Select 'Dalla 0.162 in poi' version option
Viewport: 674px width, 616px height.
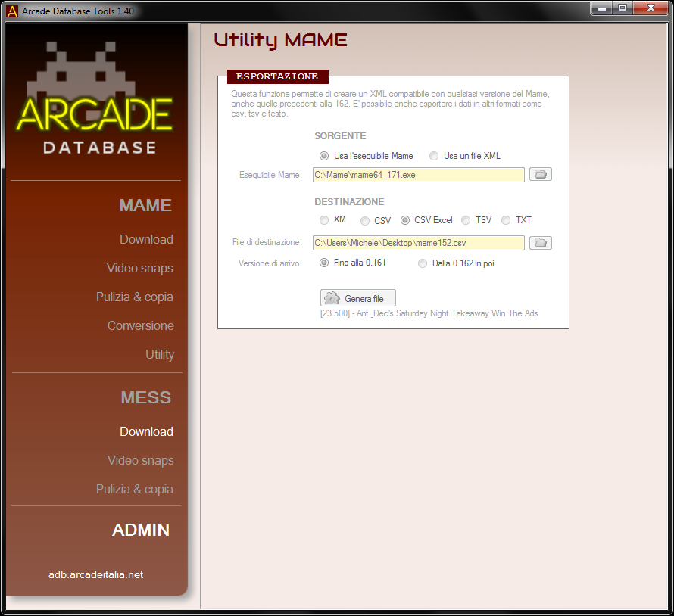point(423,263)
